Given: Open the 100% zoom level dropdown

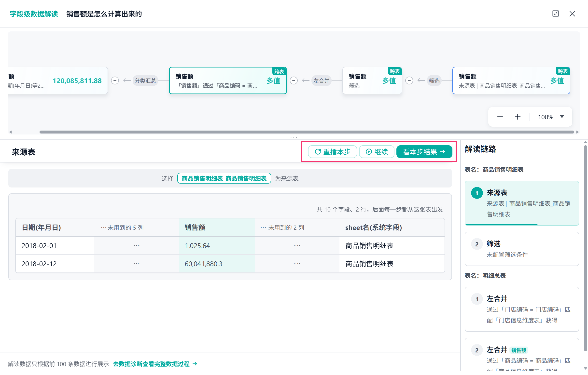Looking at the screenshot, I should click(551, 117).
